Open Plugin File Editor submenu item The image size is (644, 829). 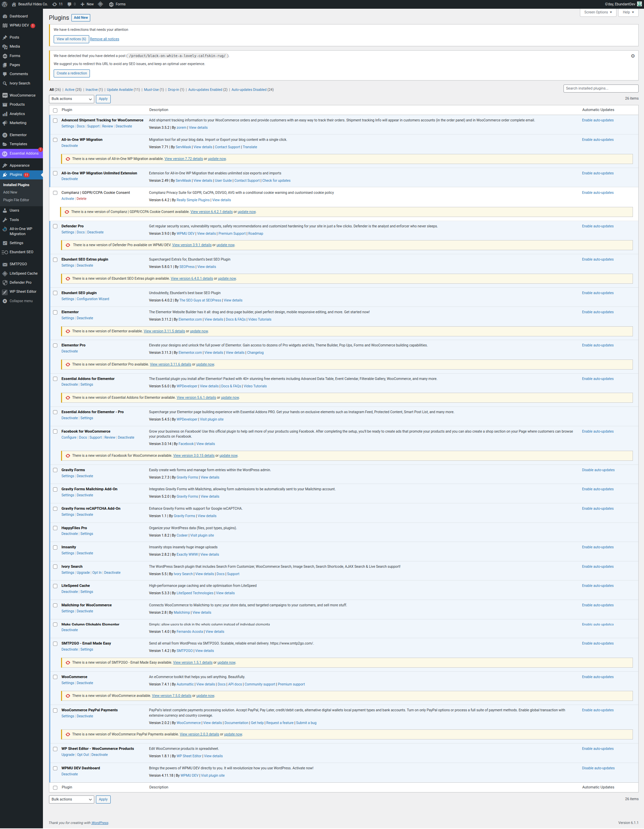click(16, 200)
